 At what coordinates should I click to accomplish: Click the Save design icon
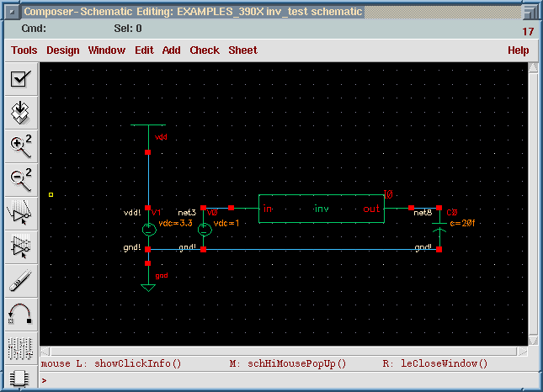click(21, 113)
